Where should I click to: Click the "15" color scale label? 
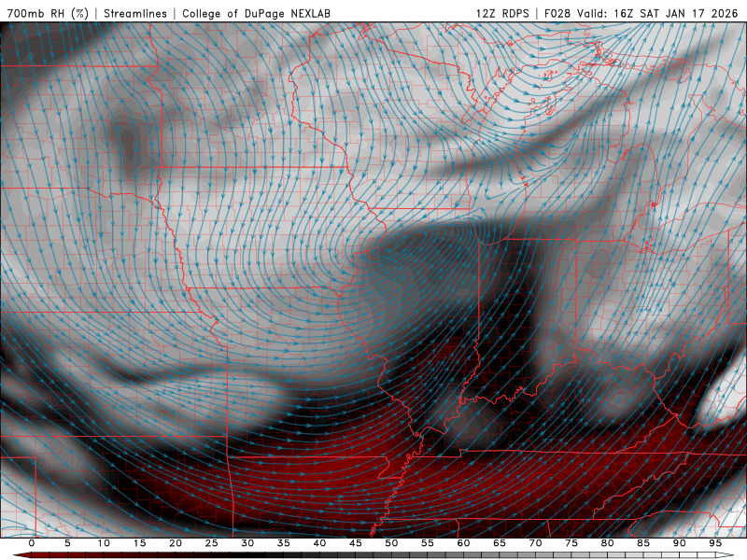(139, 543)
